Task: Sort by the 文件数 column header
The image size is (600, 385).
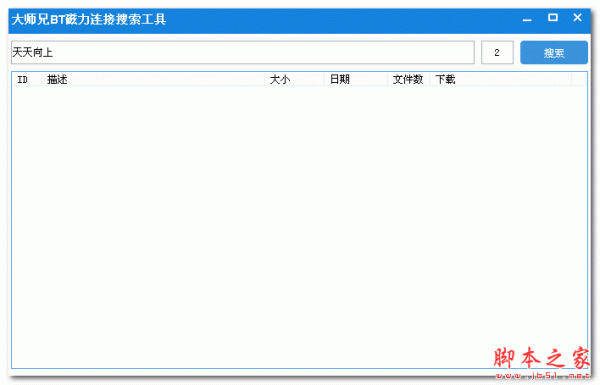Action: pyautogui.click(x=409, y=79)
